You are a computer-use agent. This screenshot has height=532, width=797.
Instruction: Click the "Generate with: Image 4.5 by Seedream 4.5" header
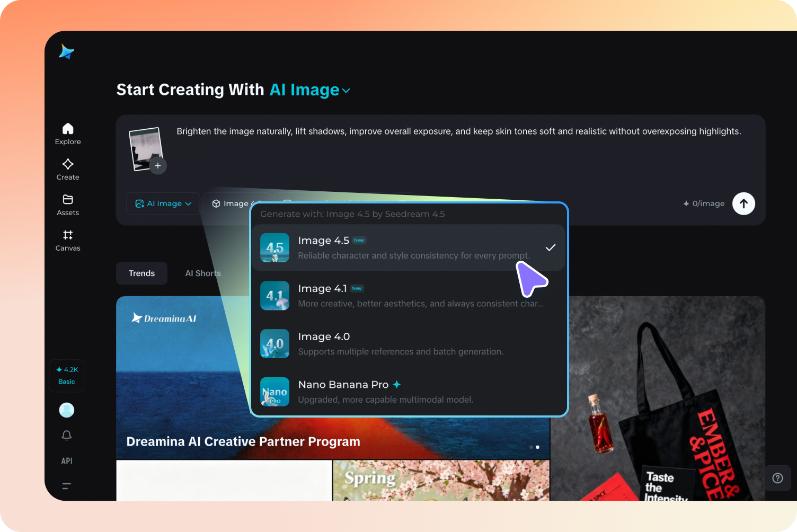click(x=352, y=214)
